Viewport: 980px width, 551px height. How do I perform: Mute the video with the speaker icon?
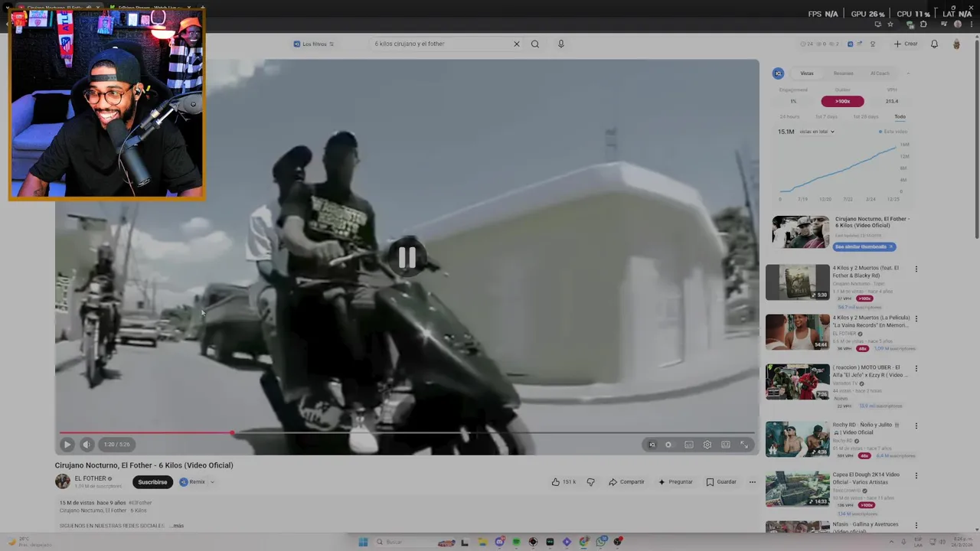[87, 445]
